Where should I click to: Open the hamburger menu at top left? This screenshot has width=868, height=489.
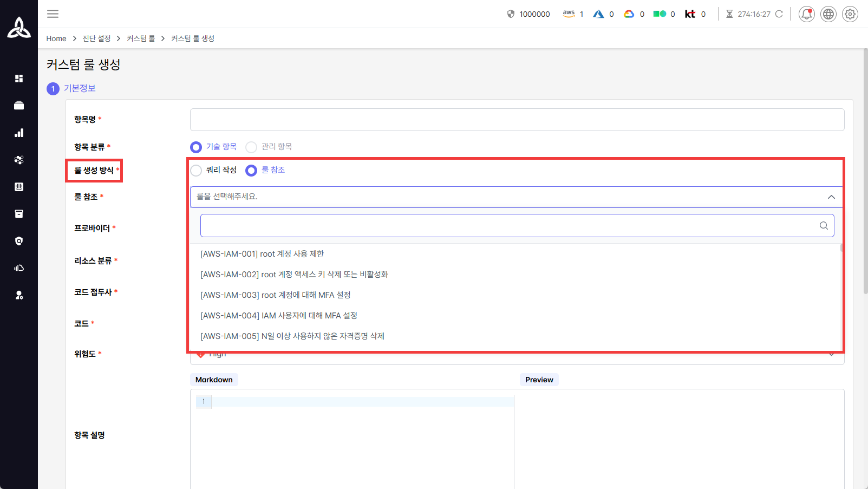tap(53, 14)
